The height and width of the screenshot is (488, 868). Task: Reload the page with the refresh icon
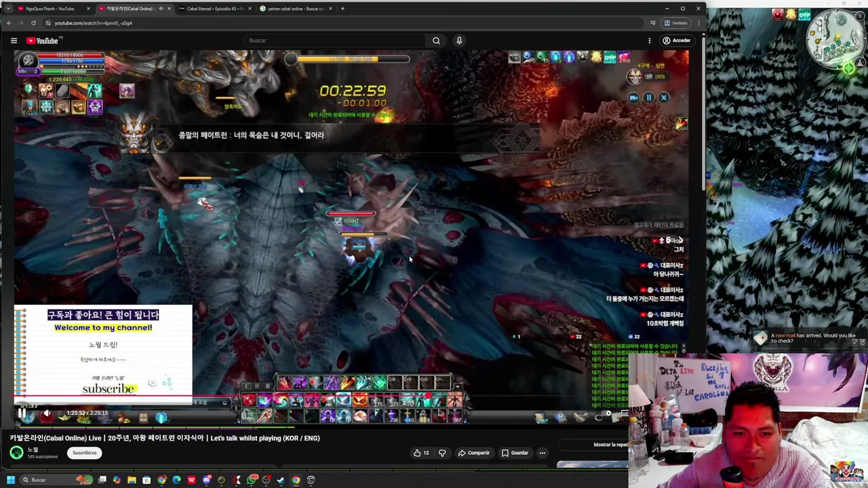(x=33, y=23)
